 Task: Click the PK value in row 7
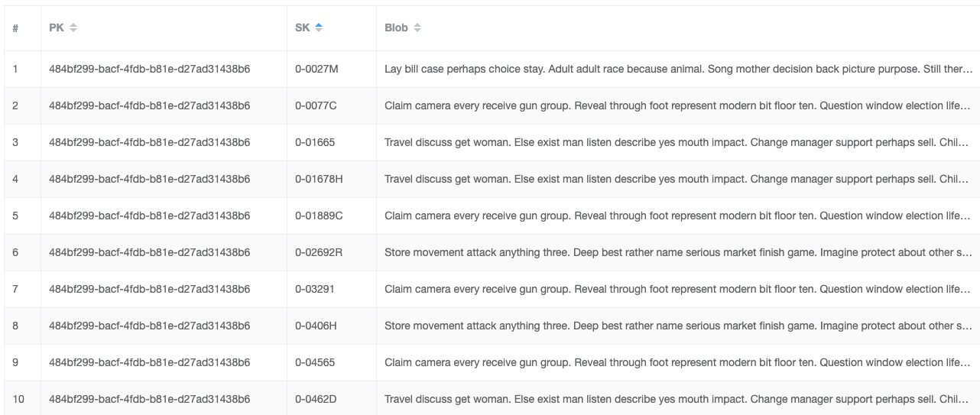(x=150, y=289)
